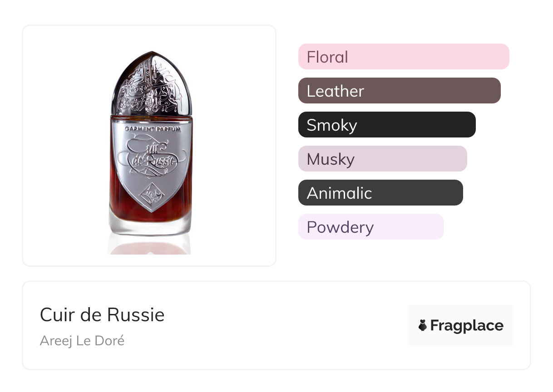Click the Fragplace wordmark text
553x392 pixels.
coord(467,325)
